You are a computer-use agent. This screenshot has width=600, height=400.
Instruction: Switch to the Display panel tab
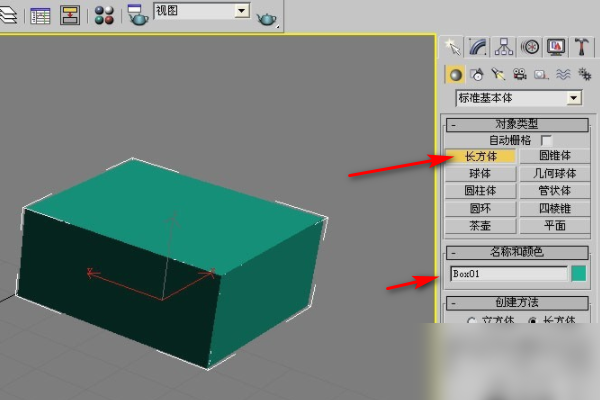tap(556, 47)
